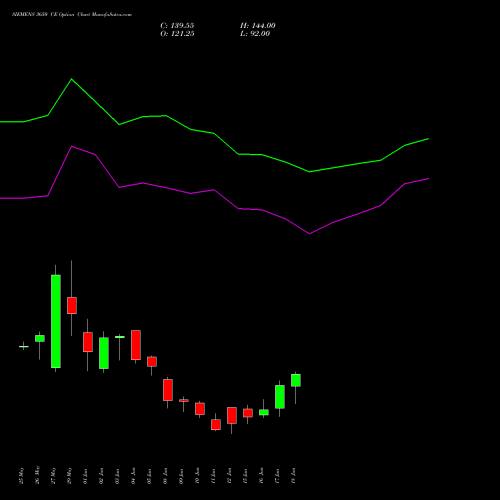
Task: Select the close value C: 139.55
Action: click(x=177, y=26)
